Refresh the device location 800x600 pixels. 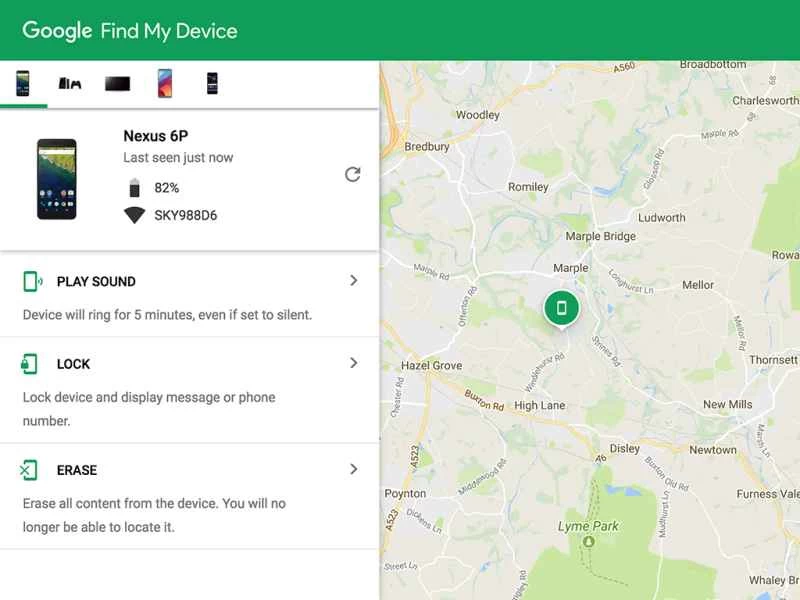[352, 175]
